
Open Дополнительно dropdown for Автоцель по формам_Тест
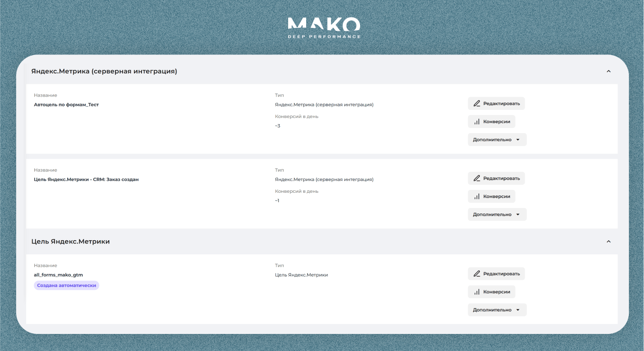pyautogui.click(x=497, y=140)
